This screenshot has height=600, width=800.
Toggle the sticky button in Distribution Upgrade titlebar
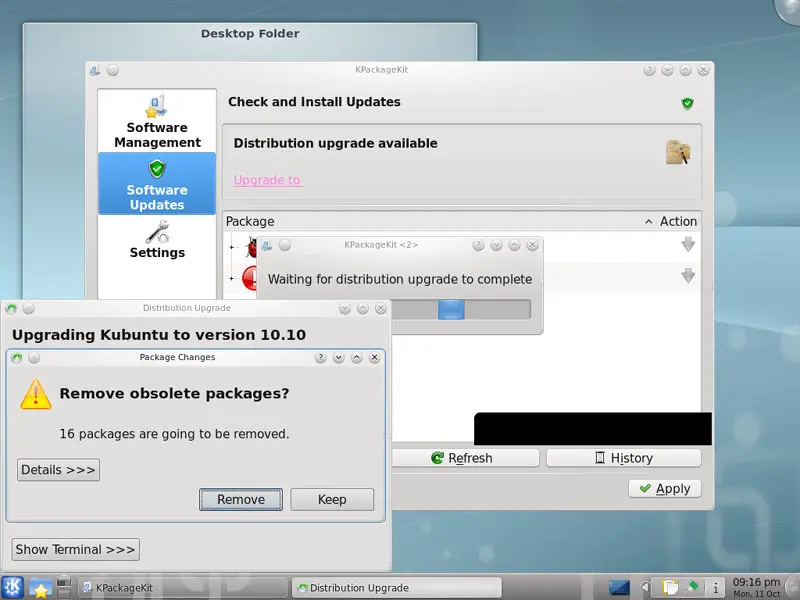click(29, 309)
